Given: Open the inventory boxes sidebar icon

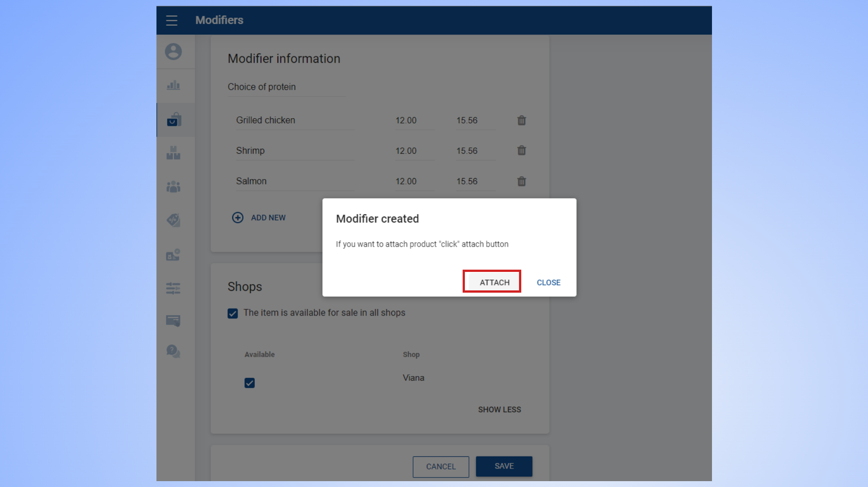Looking at the screenshot, I should click(173, 153).
